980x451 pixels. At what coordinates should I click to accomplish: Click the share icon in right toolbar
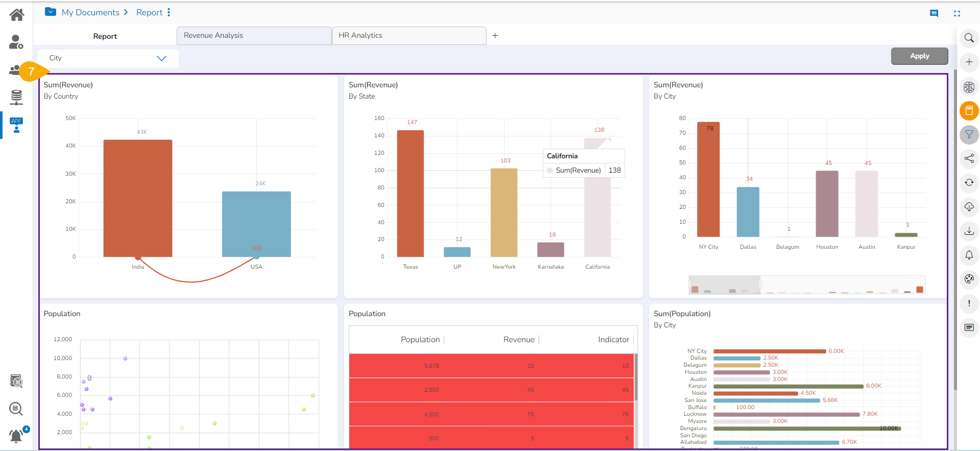(969, 159)
